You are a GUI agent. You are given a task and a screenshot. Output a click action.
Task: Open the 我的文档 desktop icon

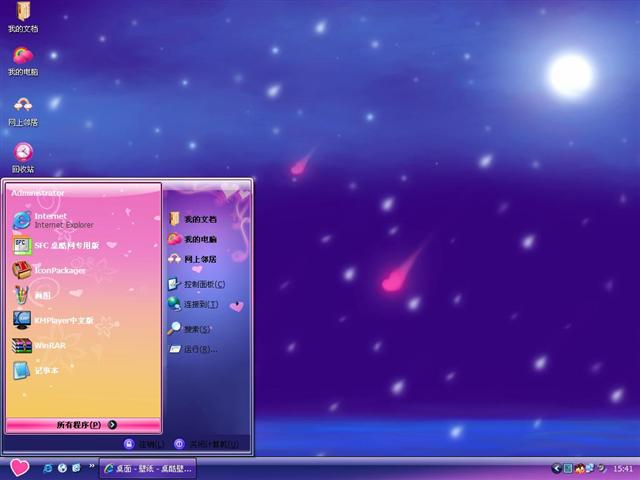(x=23, y=16)
